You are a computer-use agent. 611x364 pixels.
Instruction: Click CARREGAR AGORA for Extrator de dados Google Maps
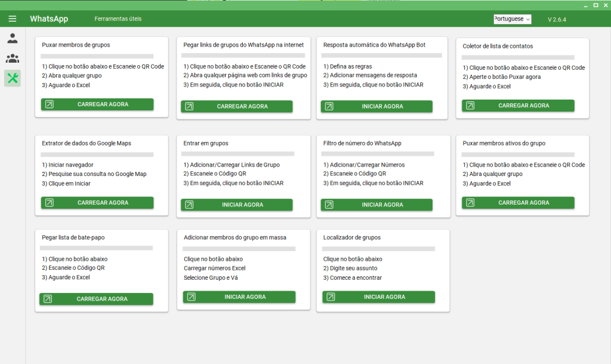click(x=97, y=203)
